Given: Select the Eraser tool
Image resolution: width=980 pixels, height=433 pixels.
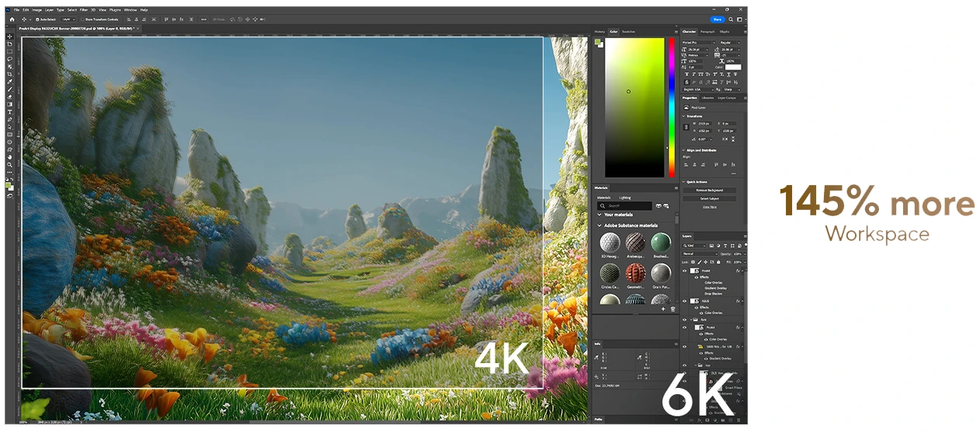Looking at the screenshot, I should tap(9, 96).
